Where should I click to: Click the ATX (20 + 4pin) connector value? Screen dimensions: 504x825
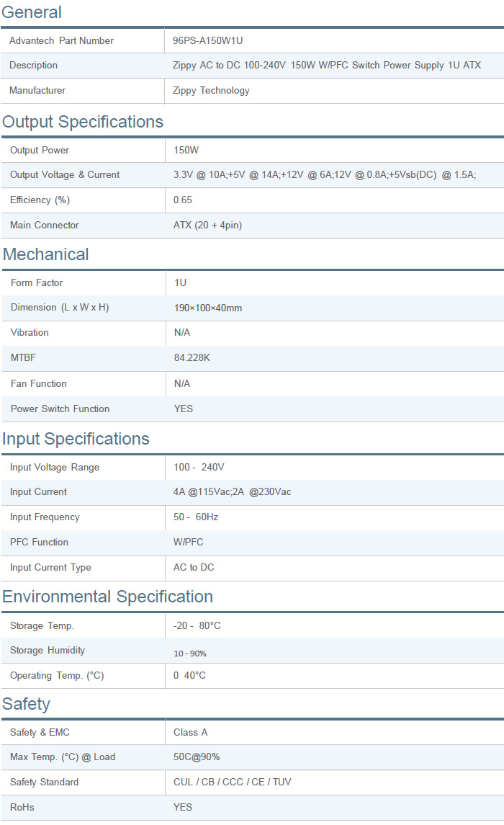[x=207, y=226]
